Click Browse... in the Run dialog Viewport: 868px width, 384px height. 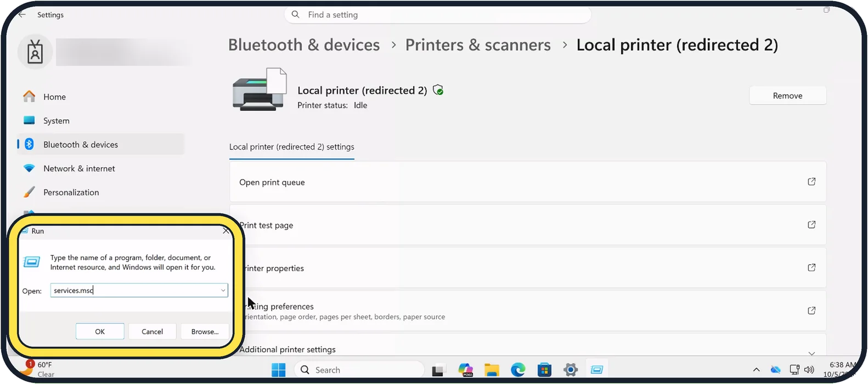click(x=205, y=331)
